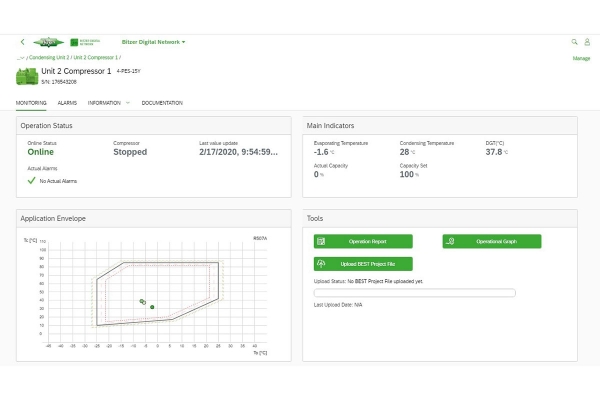Click the Last Upload Date text

(338, 305)
